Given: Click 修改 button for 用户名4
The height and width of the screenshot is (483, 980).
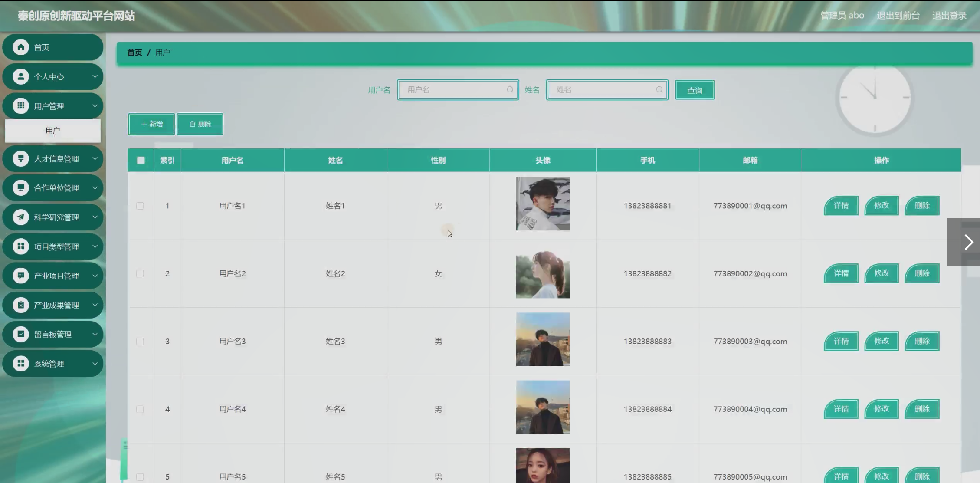Looking at the screenshot, I should (881, 409).
